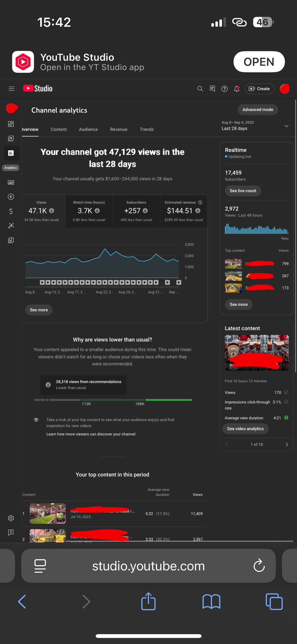Select the Watch time metric card
This screenshot has height=644, width=297.
click(89, 211)
